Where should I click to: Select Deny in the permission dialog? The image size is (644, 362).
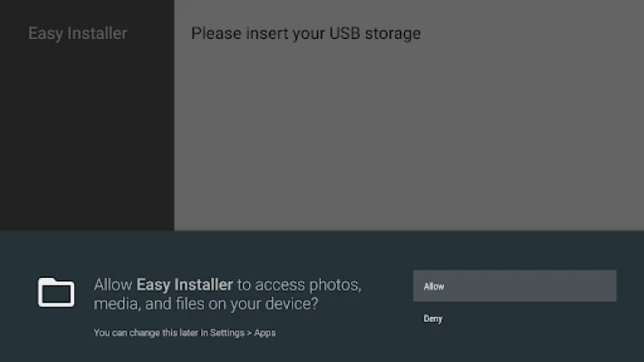[x=433, y=319]
